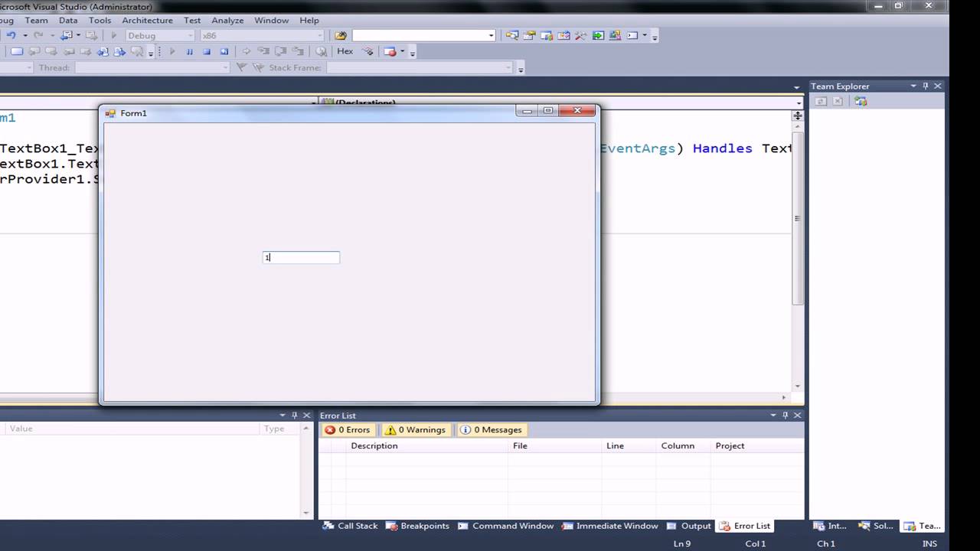Click the Redo icon in the toolbar
This screenshot has width=980, height=551.
coord(38,35)
